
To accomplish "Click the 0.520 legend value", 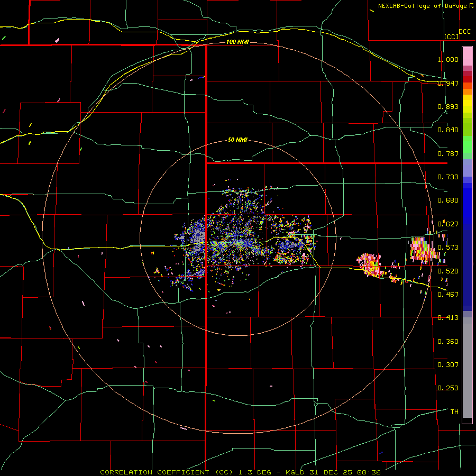I will [448, 271].
